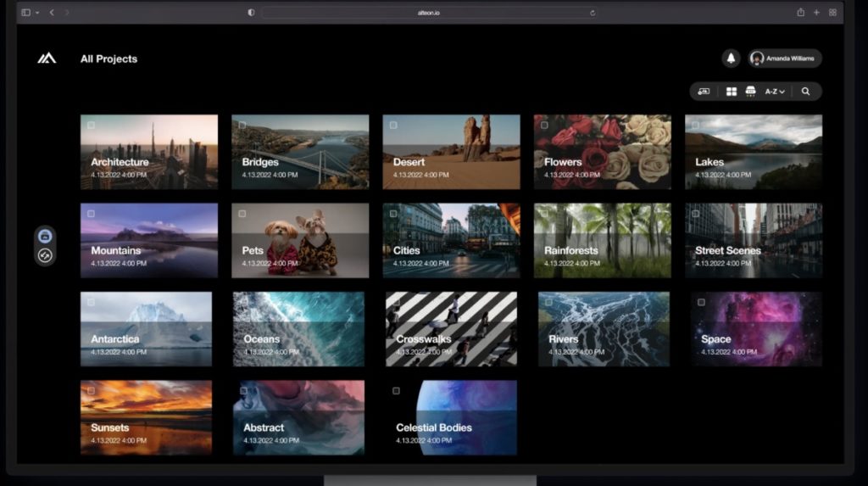Image resolution: width=868 pixels, height=486 pixels.
Task: Click the alteon.io address bar
Action: point(430,13)
